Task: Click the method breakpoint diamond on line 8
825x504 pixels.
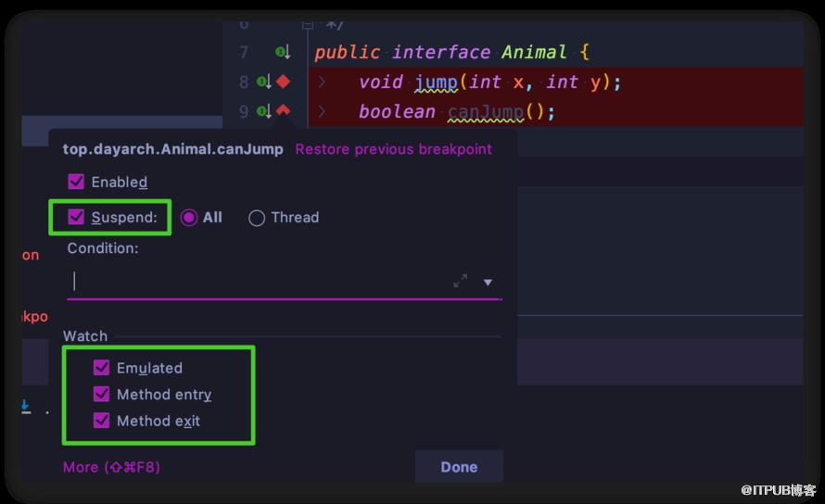Action: click(x=283, y=82)
